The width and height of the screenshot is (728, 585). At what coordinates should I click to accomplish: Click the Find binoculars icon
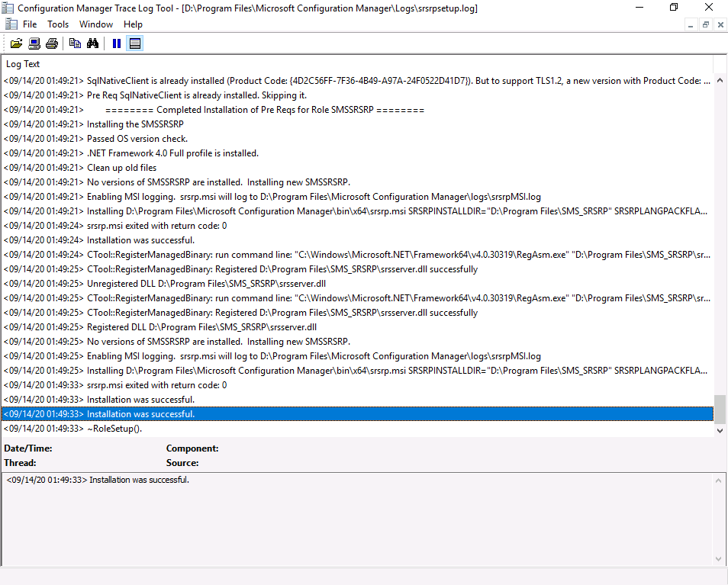tap(92, 43)
